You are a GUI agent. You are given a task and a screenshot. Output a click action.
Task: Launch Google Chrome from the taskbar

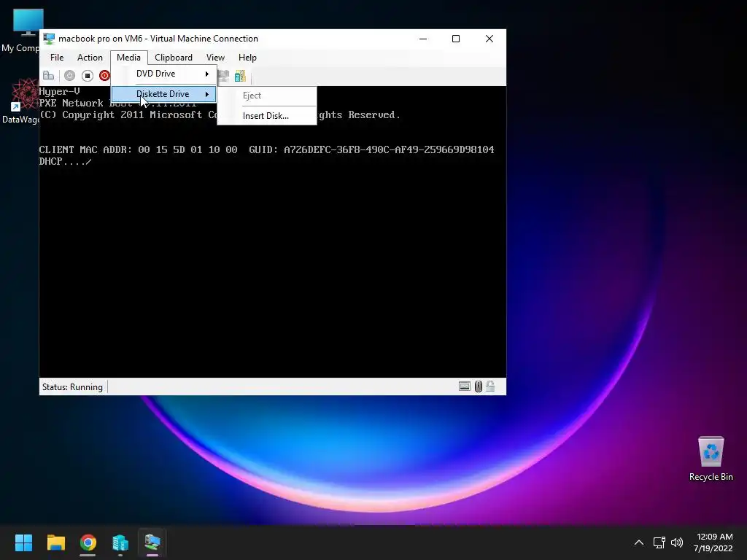[x=88, y=542]
